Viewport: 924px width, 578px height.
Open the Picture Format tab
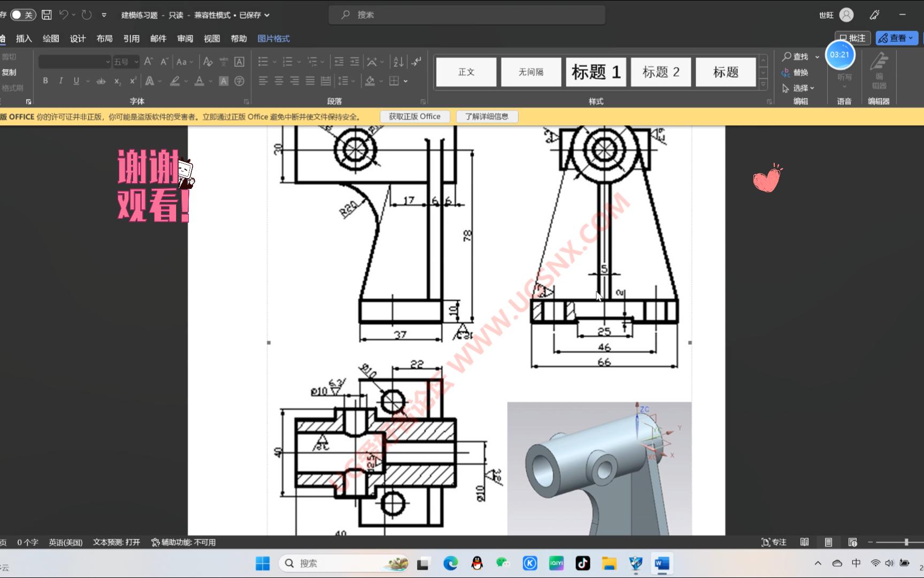click(274, 39)
